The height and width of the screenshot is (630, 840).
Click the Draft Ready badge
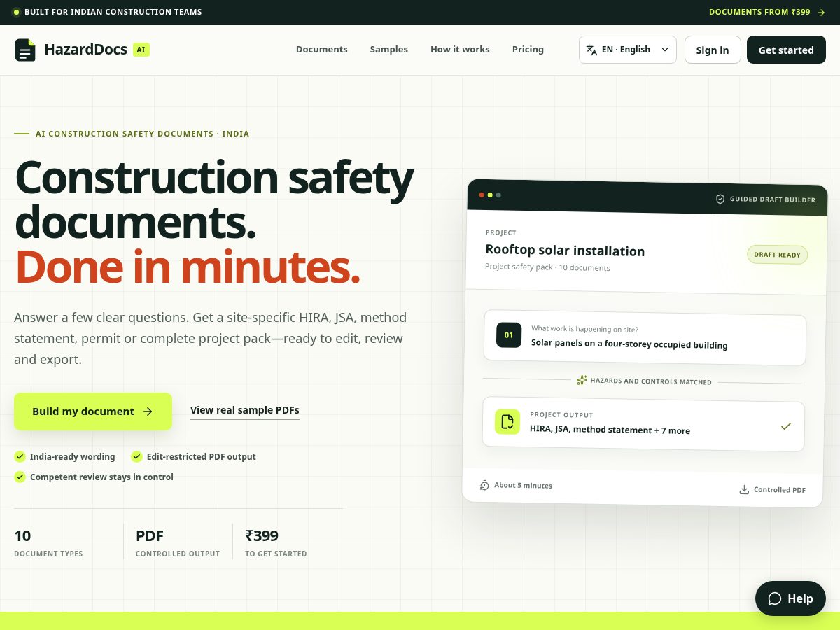(x=777, y=255)
